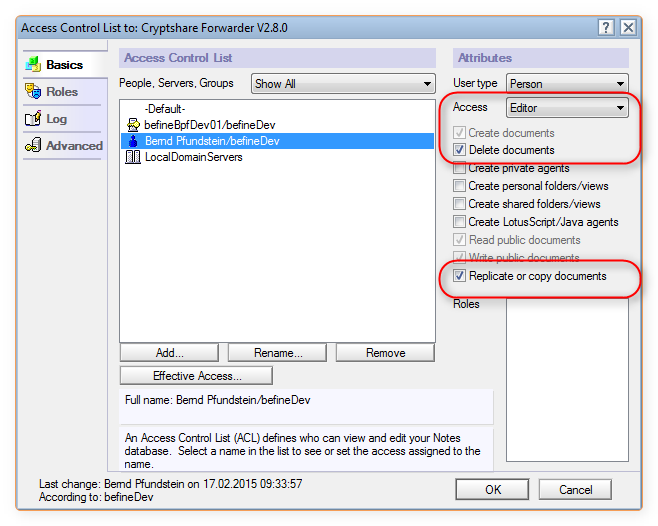Select the -Default- entry in the list

277,109
